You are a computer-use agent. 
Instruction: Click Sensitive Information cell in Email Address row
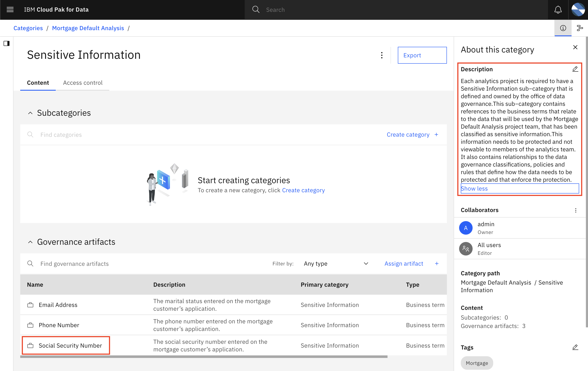click(x=330, y=305)
